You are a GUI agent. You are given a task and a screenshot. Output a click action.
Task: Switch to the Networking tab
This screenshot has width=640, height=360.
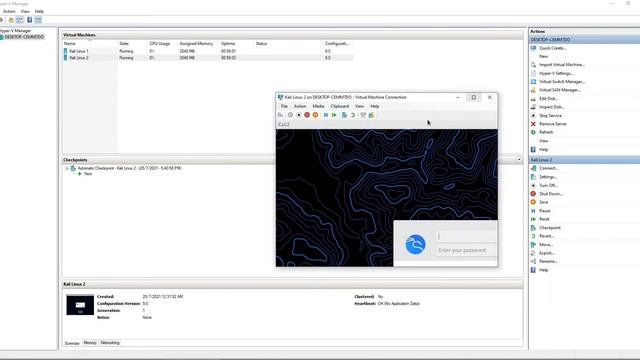point(110,343)
